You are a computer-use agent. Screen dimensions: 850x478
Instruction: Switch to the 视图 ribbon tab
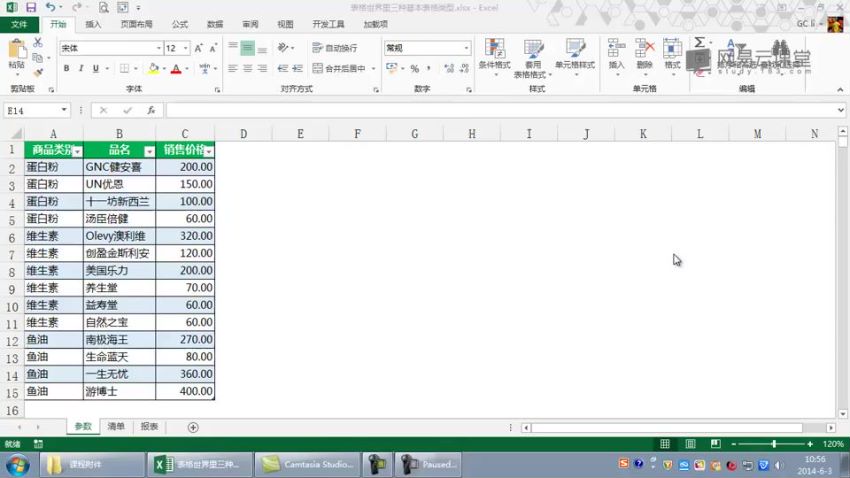pos(285,24)
